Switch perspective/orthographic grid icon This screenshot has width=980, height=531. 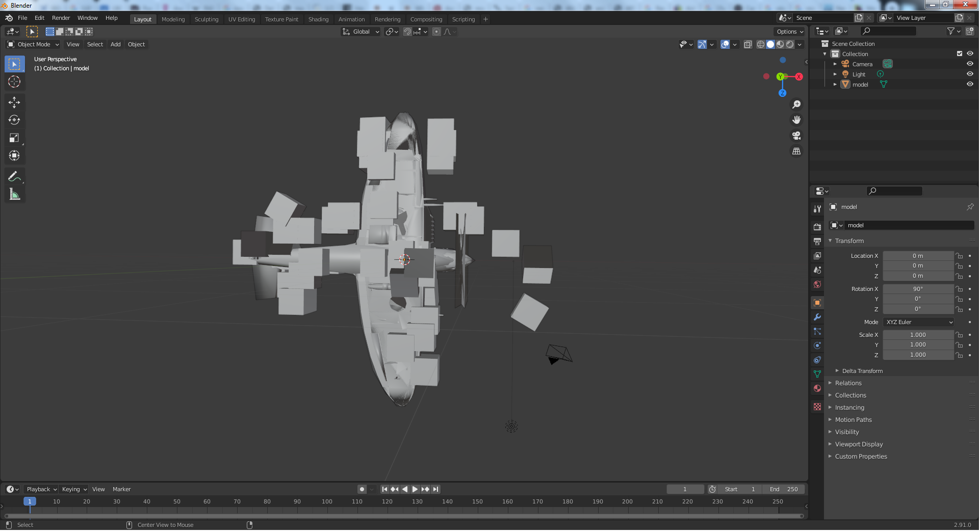(797, 151)
